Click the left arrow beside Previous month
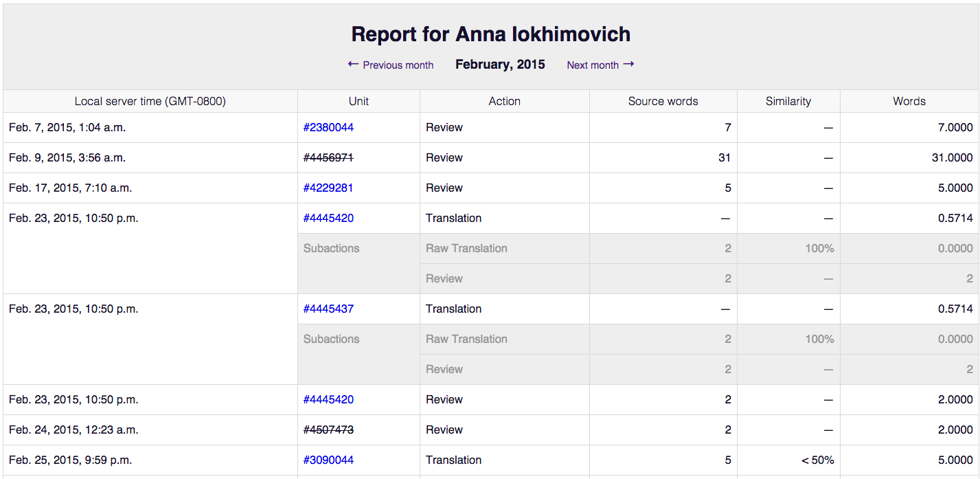The height and width of the screenshot is (479, 980). point(353,65)
